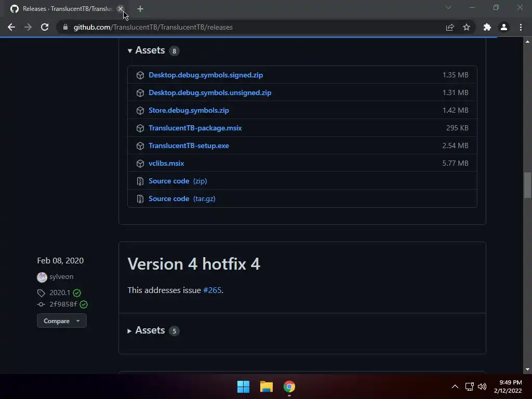Show hidden system tray icons
This screenshot has width=532, height=399.
click(455, 387)
